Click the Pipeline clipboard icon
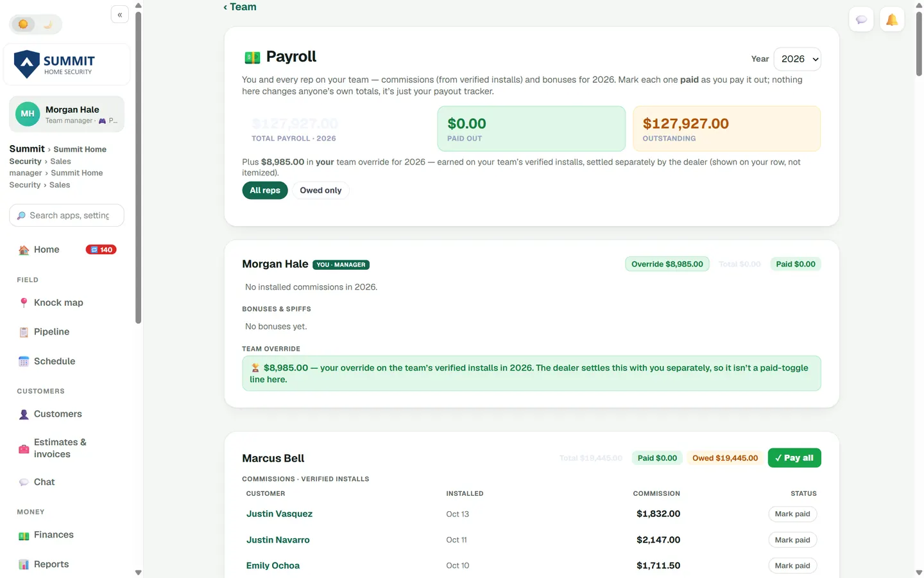The height and width of the screenshot is (578, 924). click(24, 332)
